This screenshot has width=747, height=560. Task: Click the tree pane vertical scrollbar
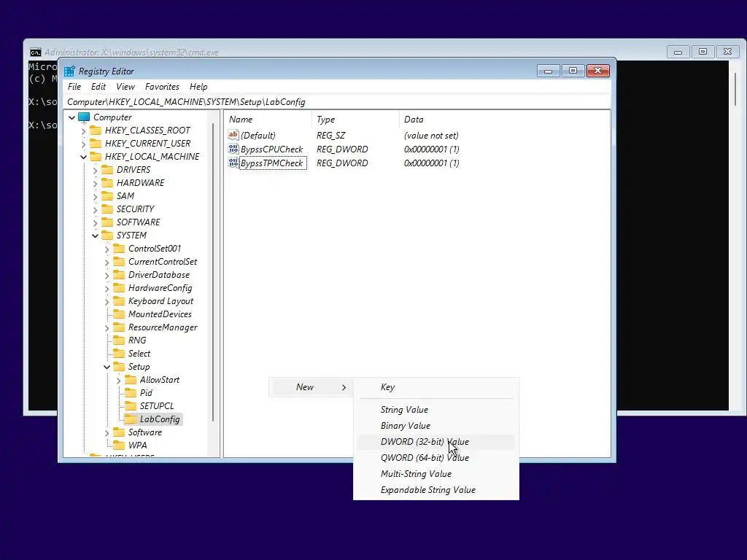pyautogui.click(x=213, y=271)
